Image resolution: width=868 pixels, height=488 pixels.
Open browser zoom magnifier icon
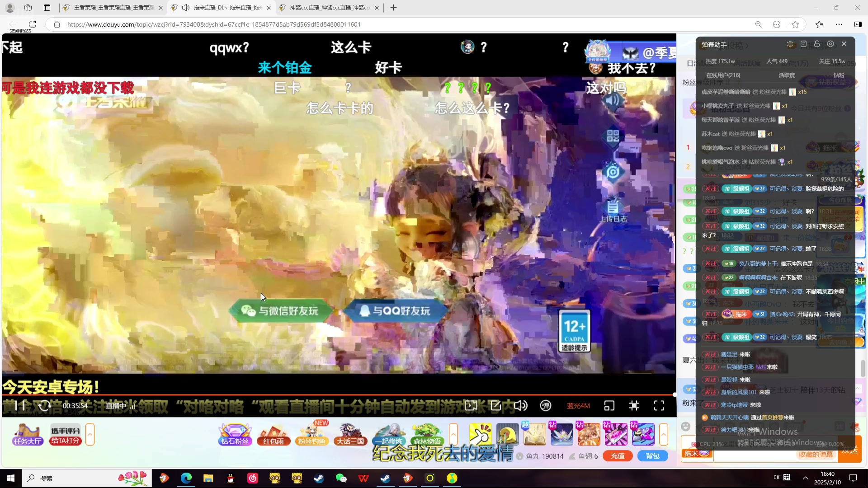[x=759, y=24]
